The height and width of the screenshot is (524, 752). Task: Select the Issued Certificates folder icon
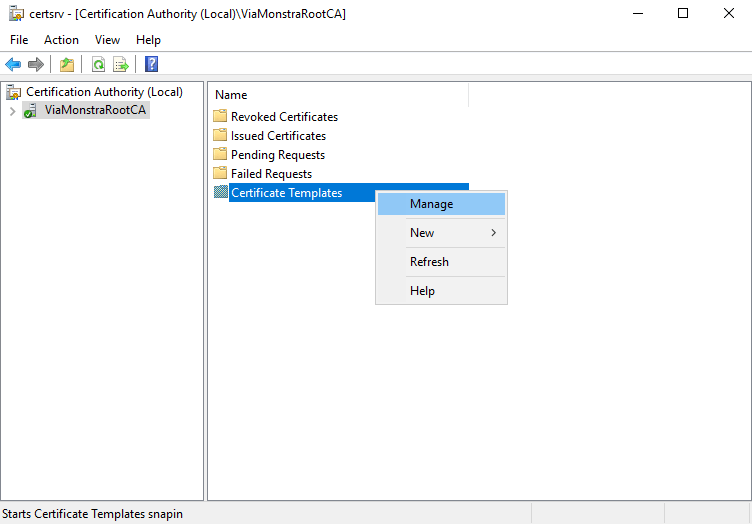221,136
